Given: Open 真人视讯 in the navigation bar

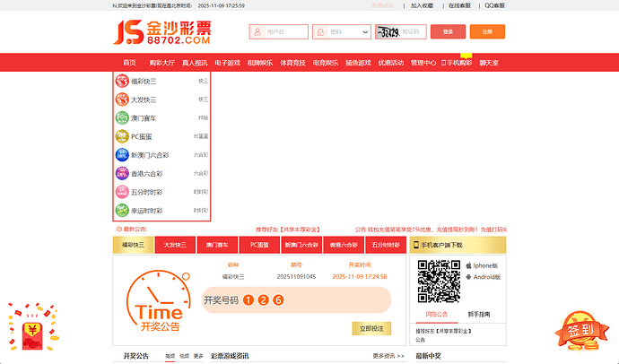Looking at the screenshot, I should pyautogui.click(x=194, y=63).
